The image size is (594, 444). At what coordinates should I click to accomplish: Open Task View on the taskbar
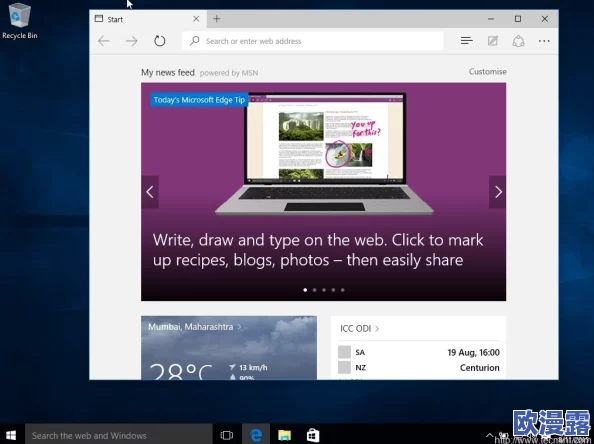[227, 435]
